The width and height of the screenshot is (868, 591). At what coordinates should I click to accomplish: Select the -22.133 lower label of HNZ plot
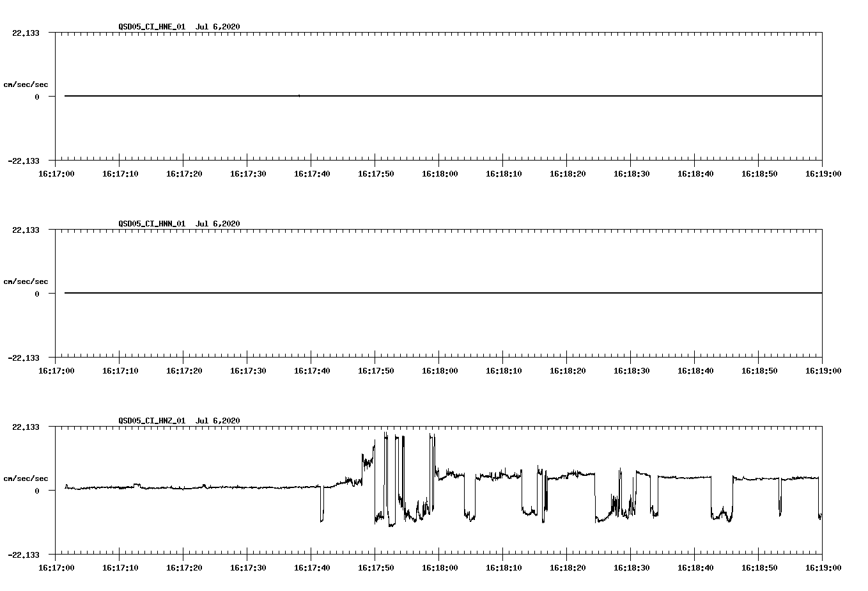[x=24, y=555]
